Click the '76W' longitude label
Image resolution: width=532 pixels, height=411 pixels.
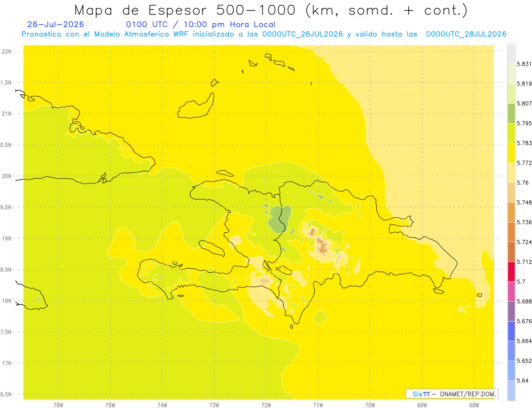(x=58, y=405)
